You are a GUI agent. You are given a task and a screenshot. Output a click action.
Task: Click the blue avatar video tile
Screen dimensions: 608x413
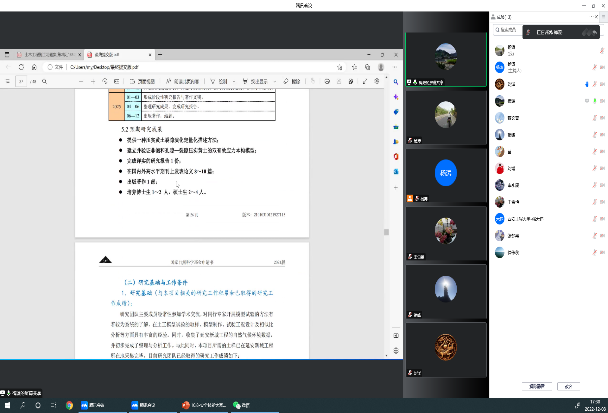(x=446, y=171)
